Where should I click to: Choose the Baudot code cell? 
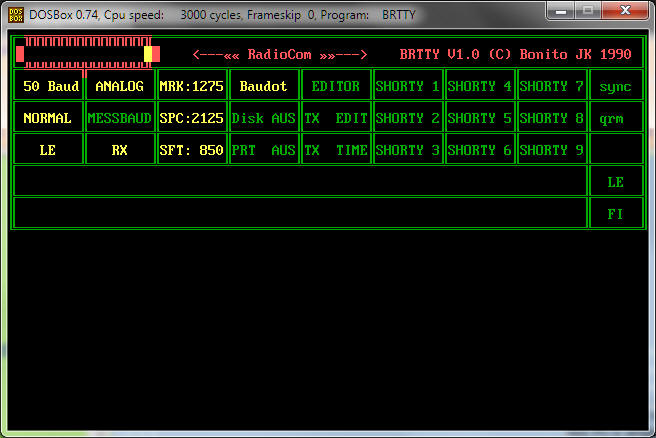264,86
